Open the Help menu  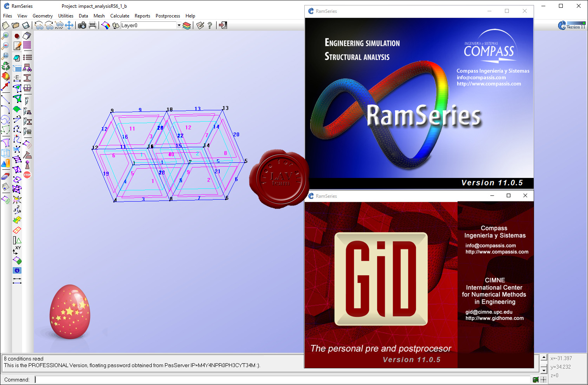point(190,16)
